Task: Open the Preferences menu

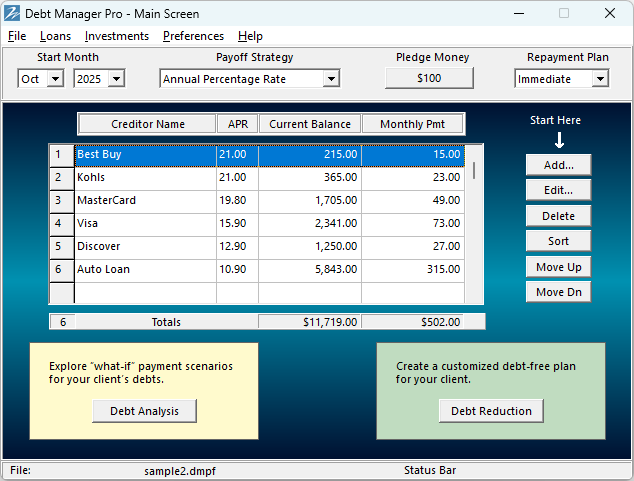Action: click(x=193, y=36)
